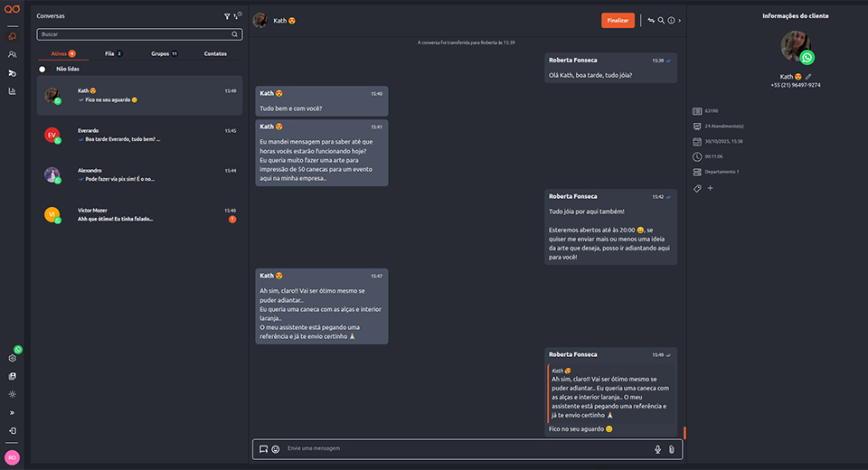This screenshot has height=470, width=868.
Task: Search within chat using magnifier icon
Action: coord(661,20)
